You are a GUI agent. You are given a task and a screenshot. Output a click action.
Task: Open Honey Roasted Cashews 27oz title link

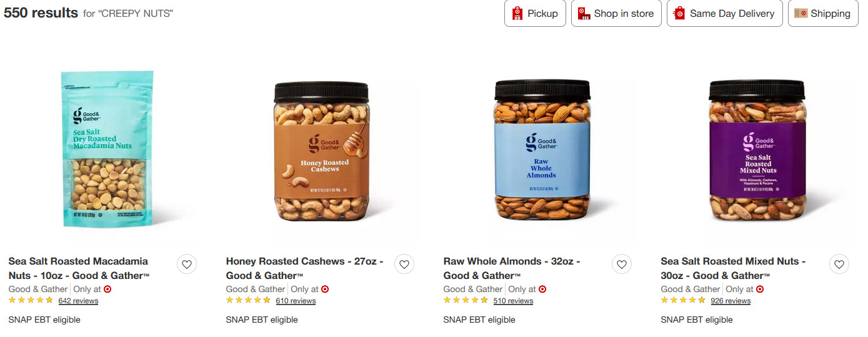coord(305,268)
